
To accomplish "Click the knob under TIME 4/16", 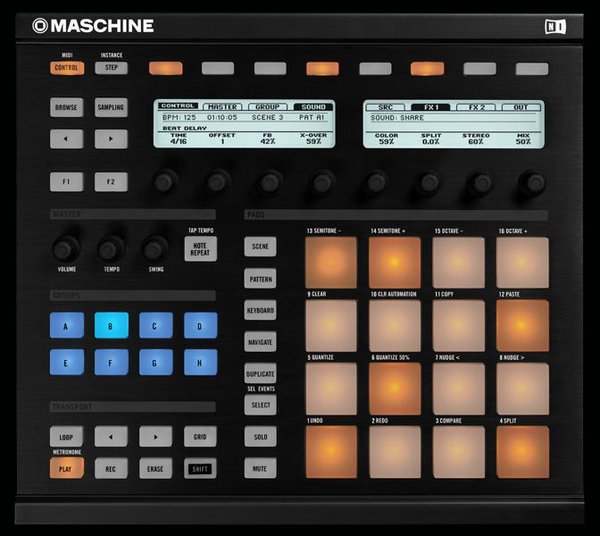I will click(x=165, y=182).
